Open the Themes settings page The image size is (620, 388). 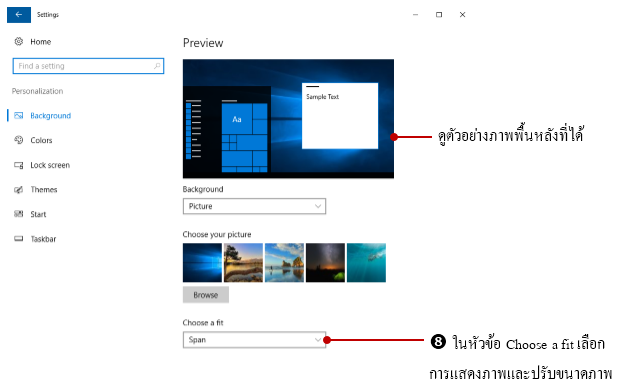(44, 189)
